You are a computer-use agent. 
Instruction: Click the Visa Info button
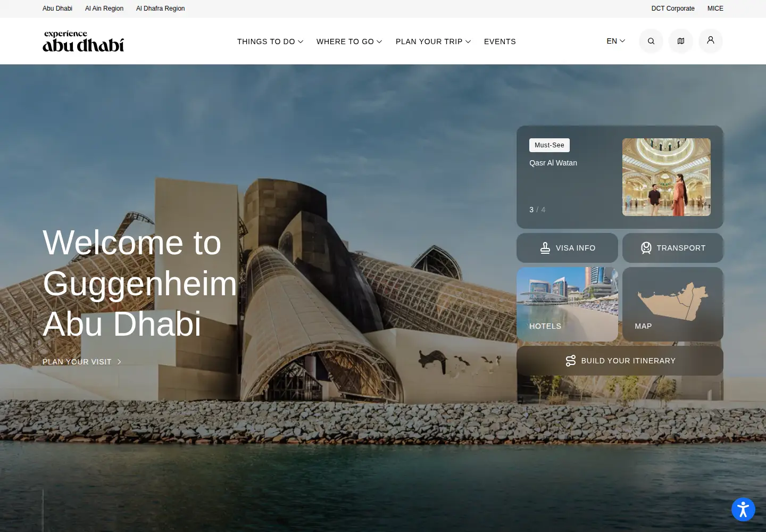coord(567,248)
